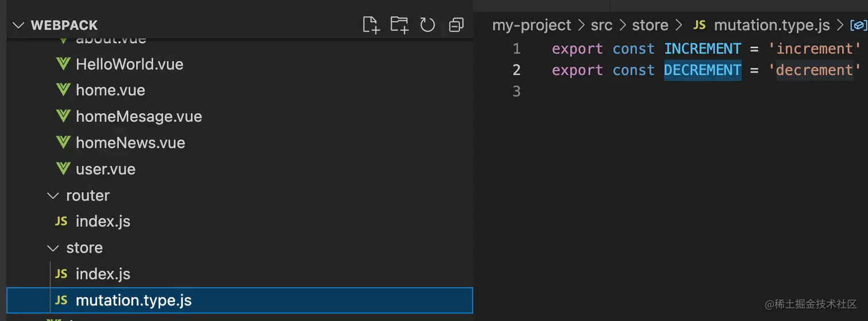Viewport: 868px width, 321px height.
Task: Refresh the Explorer file tree
Action: (427, 25)
